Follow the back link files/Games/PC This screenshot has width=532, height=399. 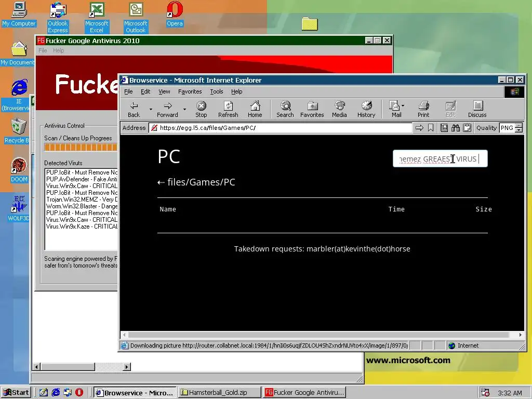tap(196, 182)
